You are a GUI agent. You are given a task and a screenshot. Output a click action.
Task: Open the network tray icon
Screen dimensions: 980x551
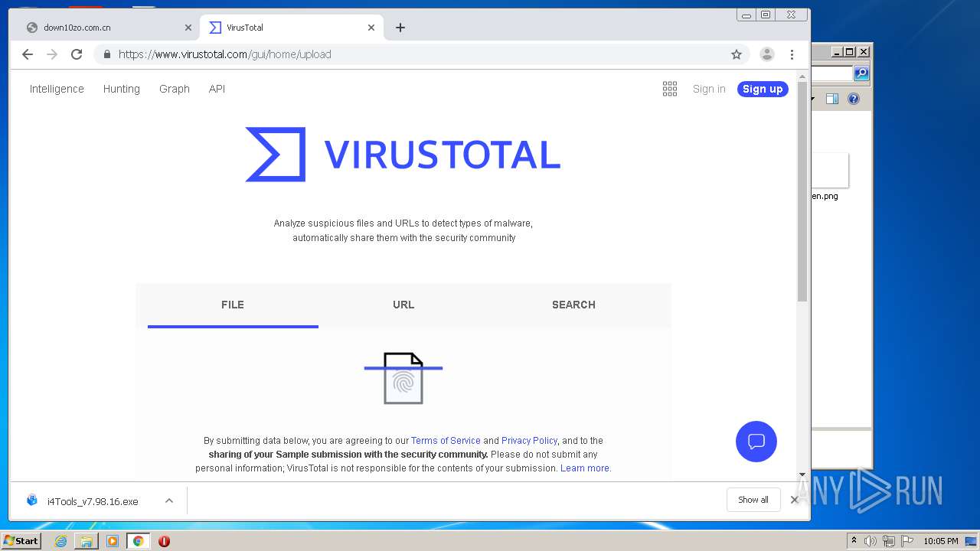click(x=889, y=541)
